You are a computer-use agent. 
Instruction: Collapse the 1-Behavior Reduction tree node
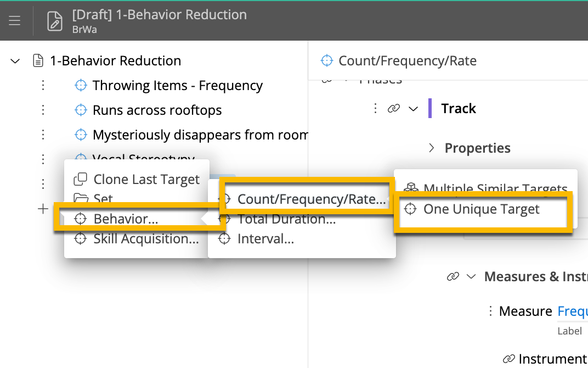pos(15,61)
